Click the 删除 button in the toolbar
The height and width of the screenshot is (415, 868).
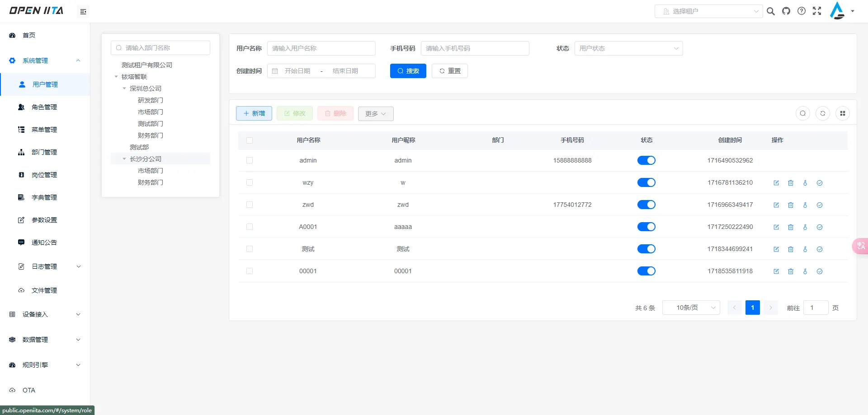[335, 113]
